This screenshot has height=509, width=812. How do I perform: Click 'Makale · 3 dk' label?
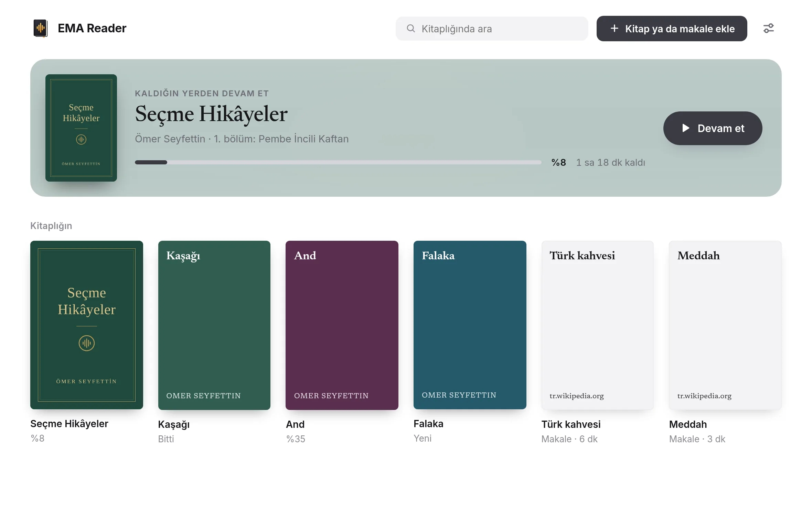(x=697, y=439)
